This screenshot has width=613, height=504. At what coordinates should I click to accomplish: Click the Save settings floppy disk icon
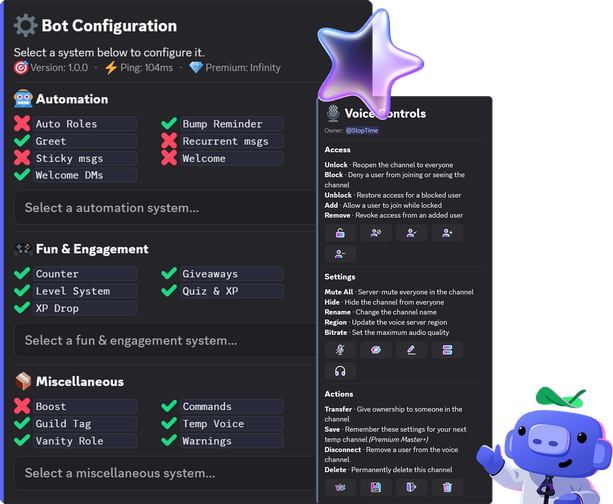(376, 487)
